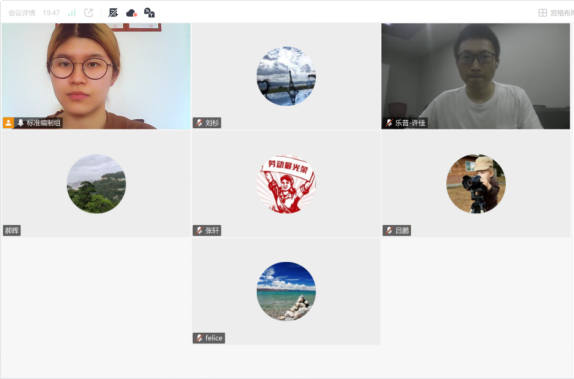Click muted microphone icon beside 张轩

[199, 230]
